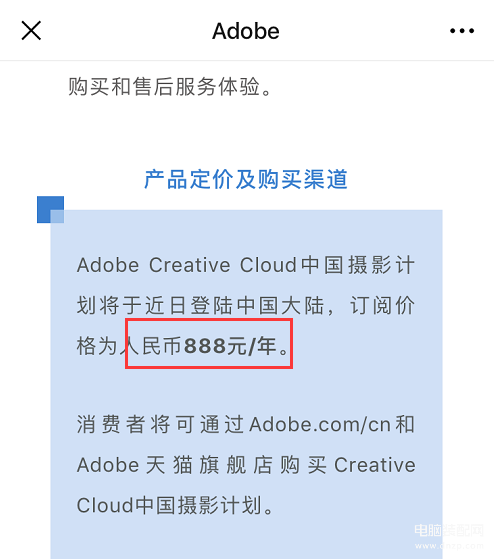Open the Adobe.com/cn link text
The height and width of the screenshot is (559, 494).
pos(320,425)
